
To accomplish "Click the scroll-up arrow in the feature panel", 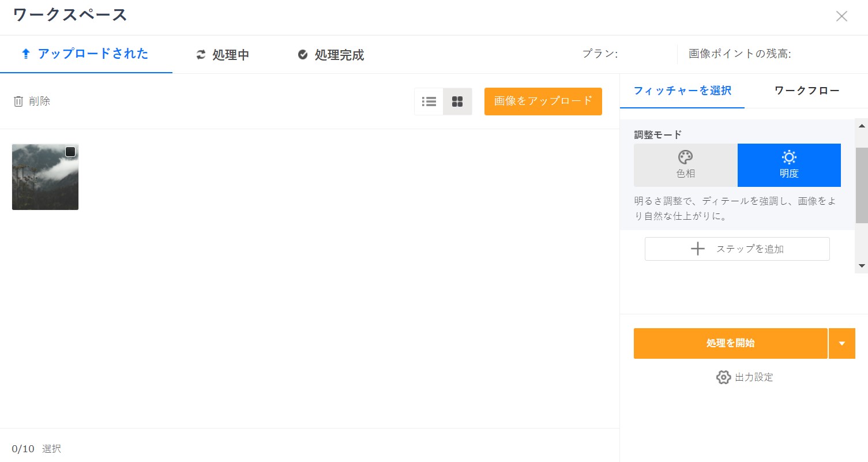I will click(861, 126).
